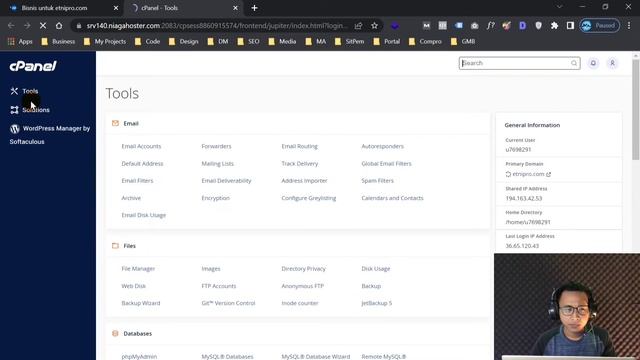
Task: Open Apps bookmarks shortcut
Action: click(x=20, y=42)
